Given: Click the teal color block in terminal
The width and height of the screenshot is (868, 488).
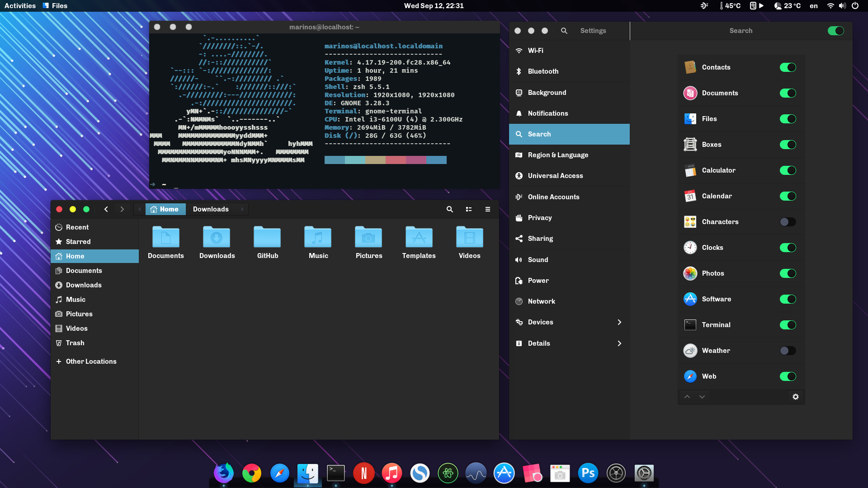Looking at the screenshot, I should [355, 160].
